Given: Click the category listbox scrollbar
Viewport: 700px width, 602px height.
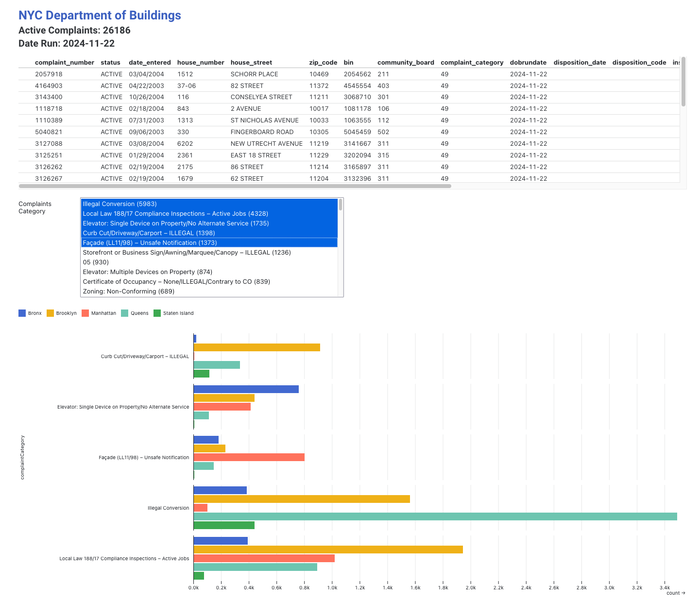Looking at the screenshot, I should 341,205.
